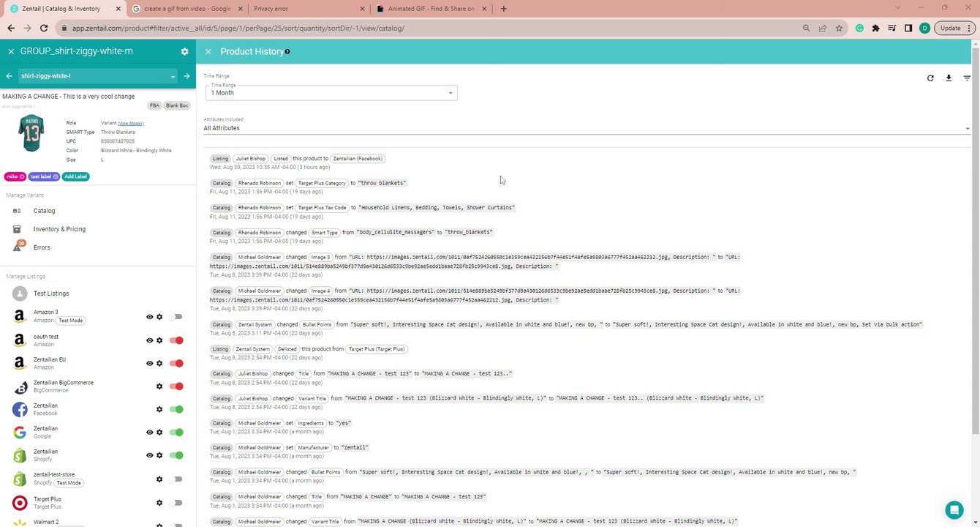The width and height of the screenshot is (980, 527).
Task: Download the product history
Action: coord(949,78)
